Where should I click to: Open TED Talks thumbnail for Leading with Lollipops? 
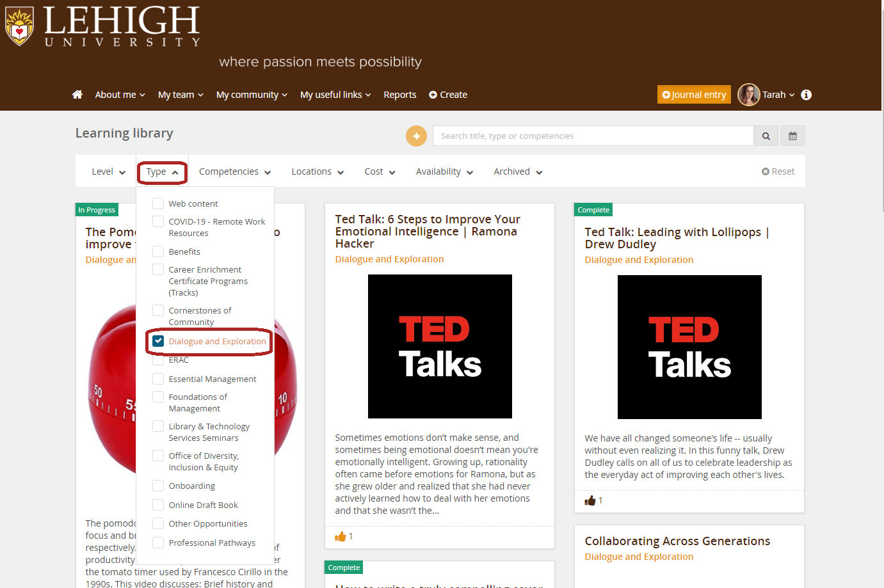[x=689, y=347]
